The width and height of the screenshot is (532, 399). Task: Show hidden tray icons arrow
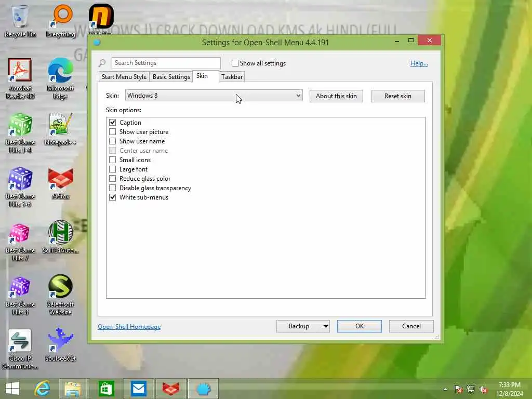click(445, 389)
